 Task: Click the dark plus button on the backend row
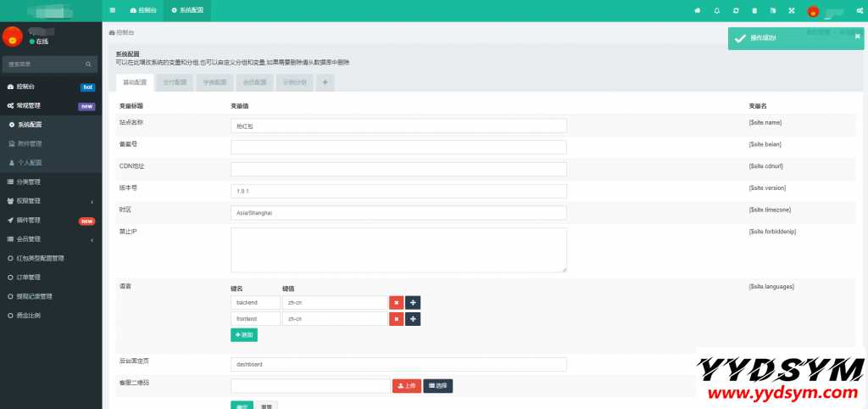pos(413,303)
